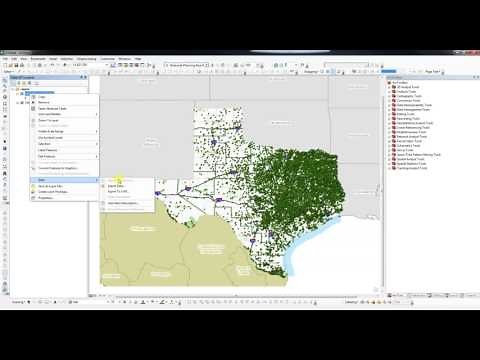Click the Full Extent globe icon
Screen dimensions: 480x360
tap(5, 97)
